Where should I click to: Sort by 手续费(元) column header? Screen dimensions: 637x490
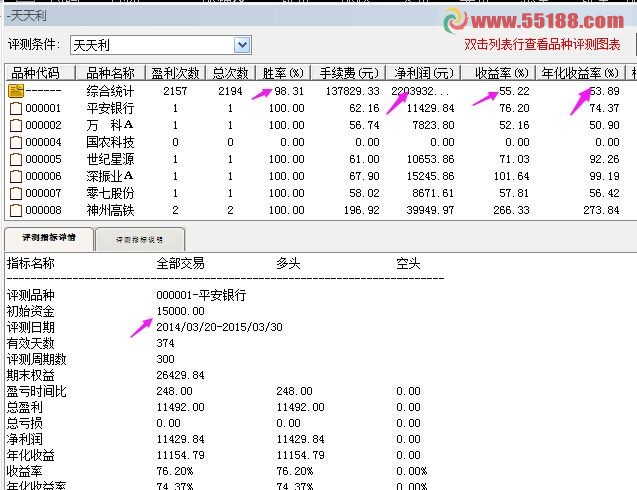tap(348, 73)
